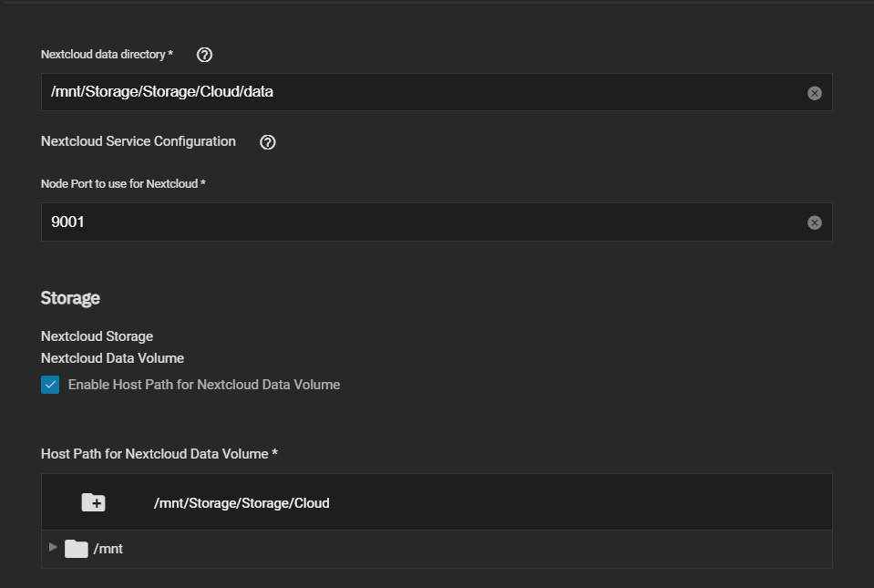This screenshot has height=588, width=874.
Task: Click the Storage section heading
Action: [70, 298]
